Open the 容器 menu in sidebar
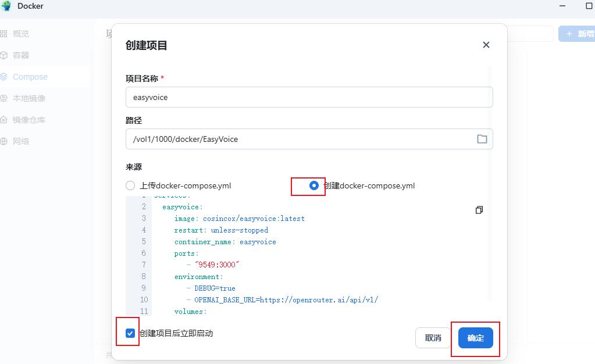 [x=21, y=55]
